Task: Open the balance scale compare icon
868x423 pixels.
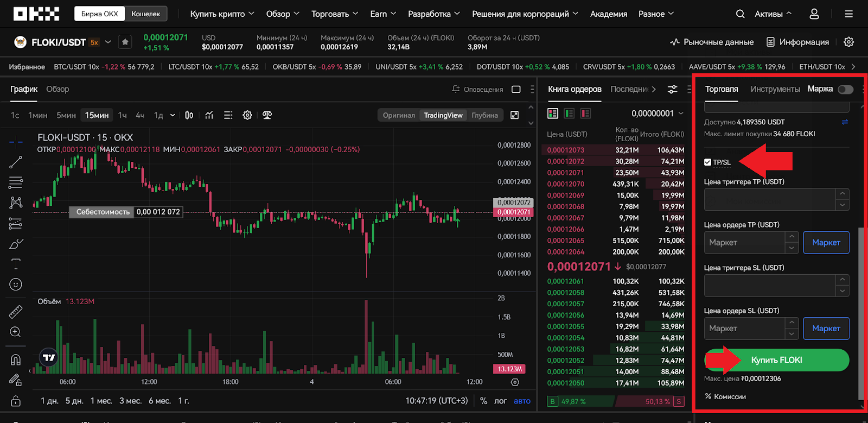Action: [x=267, y=115]
